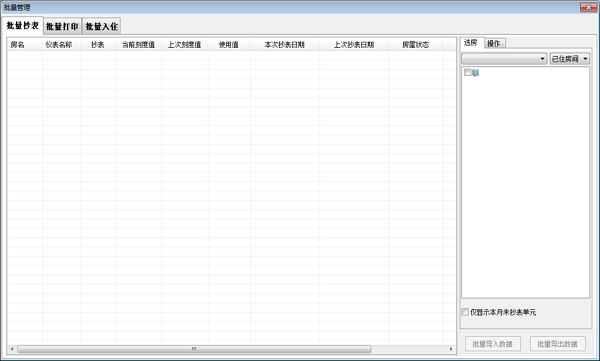600x361 pixels.
Task: Select the 批量抄表 tab
Action: 23,25
